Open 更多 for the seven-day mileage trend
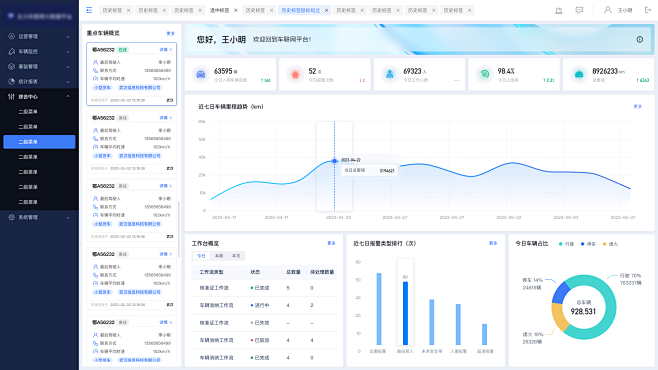 point(637,107)
